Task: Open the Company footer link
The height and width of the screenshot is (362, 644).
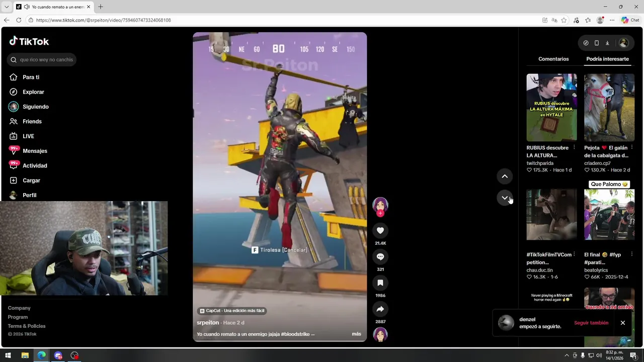Action: (19, 308)
